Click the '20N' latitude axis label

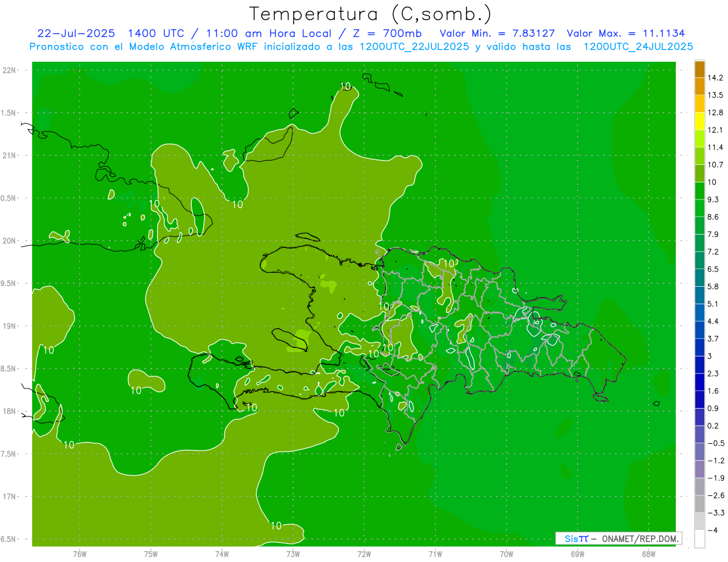10,241
